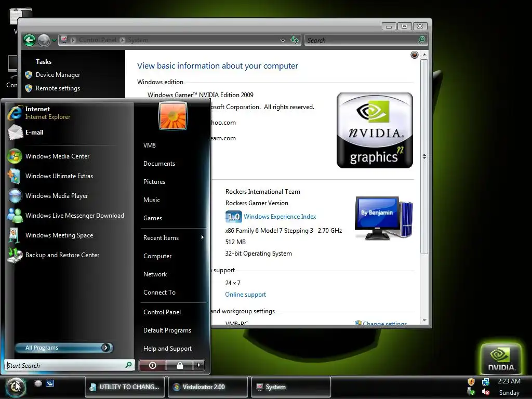Image resolution: width=532 pixels, height=399 pixels.
Task: Click the Start orb button
Action: coord(15,387)
